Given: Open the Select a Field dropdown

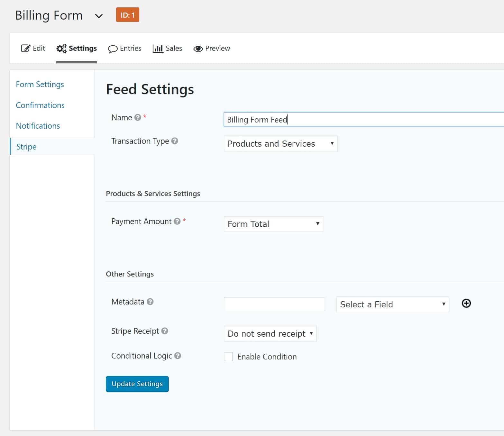Looking at the screenshot, I should tap(392, 304).
